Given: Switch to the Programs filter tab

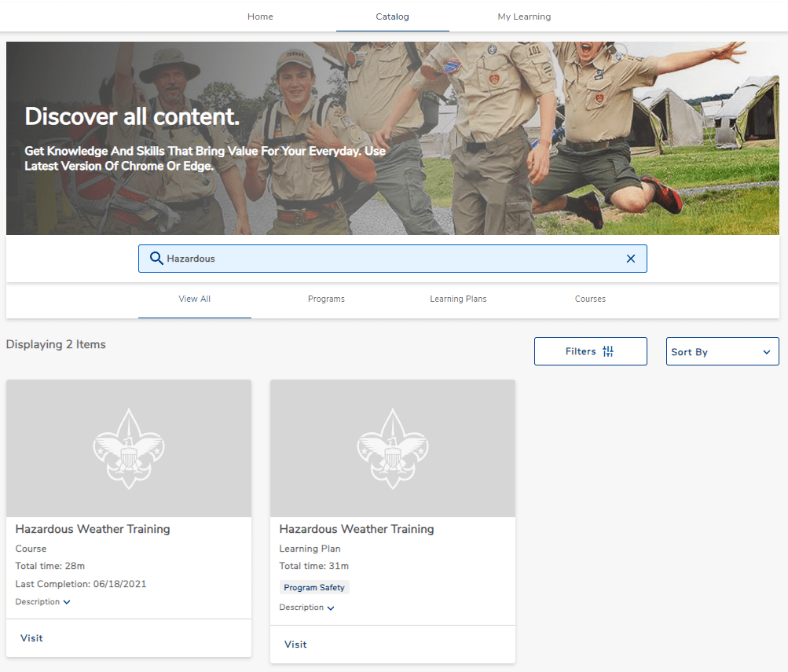Looking at the screenshot, I should pyautogui.click(x=326, y=299).
